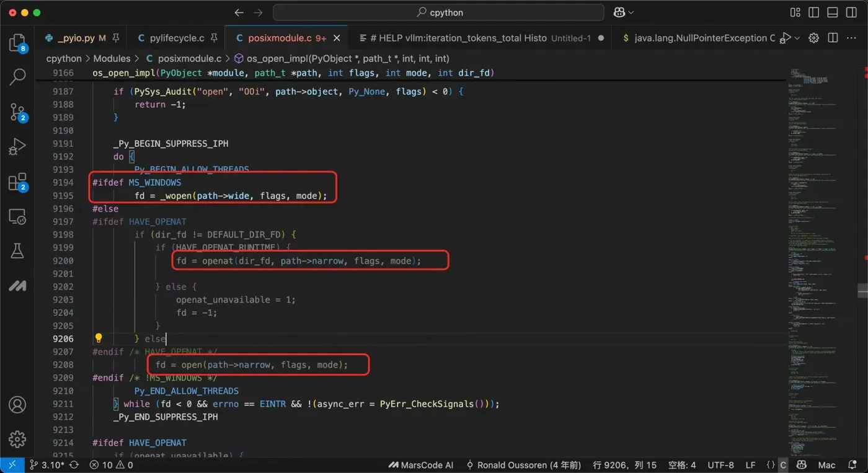The width and height of the screenshot is (868, 473).
Task: Go back with the left arrow
Action: (x=239, y=12)
